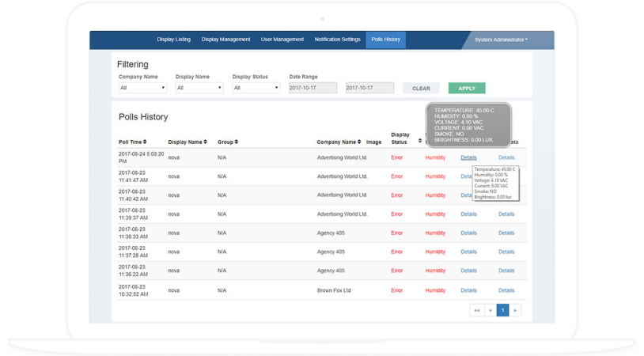
Task: Select page 1 in the pagination
Action: 502,310
